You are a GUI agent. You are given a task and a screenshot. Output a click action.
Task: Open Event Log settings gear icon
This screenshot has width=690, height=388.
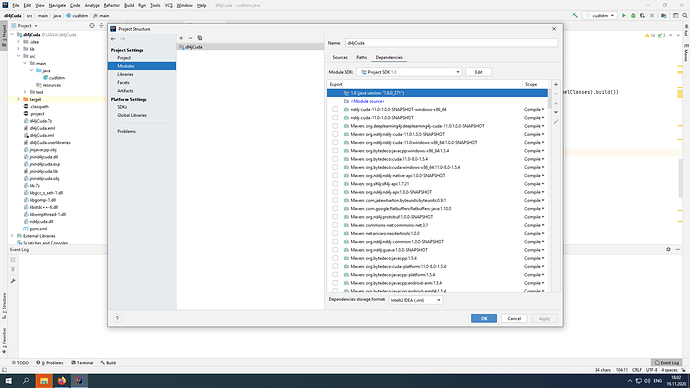coord(668,249)
